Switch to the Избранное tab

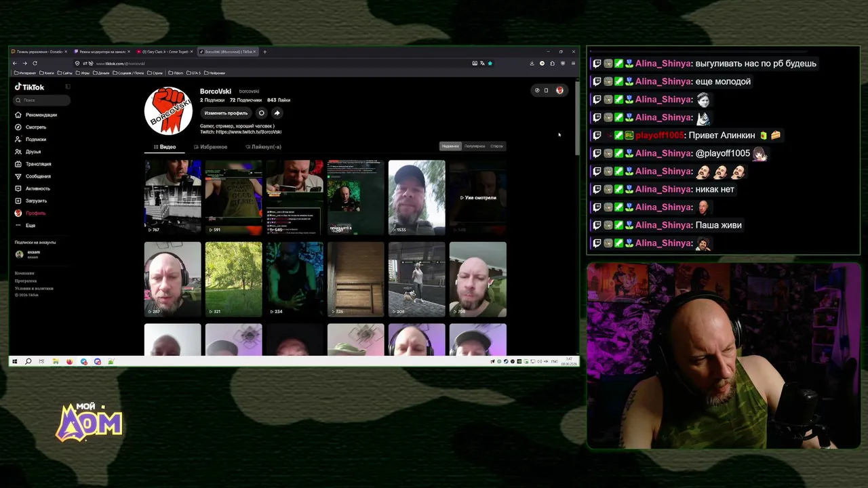click(x=211, y=147)
